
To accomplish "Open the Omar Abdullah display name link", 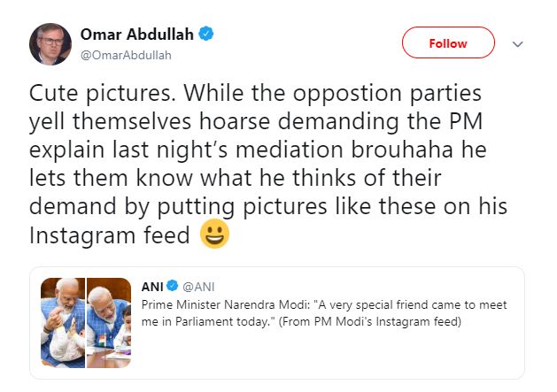I will [137, 35].
